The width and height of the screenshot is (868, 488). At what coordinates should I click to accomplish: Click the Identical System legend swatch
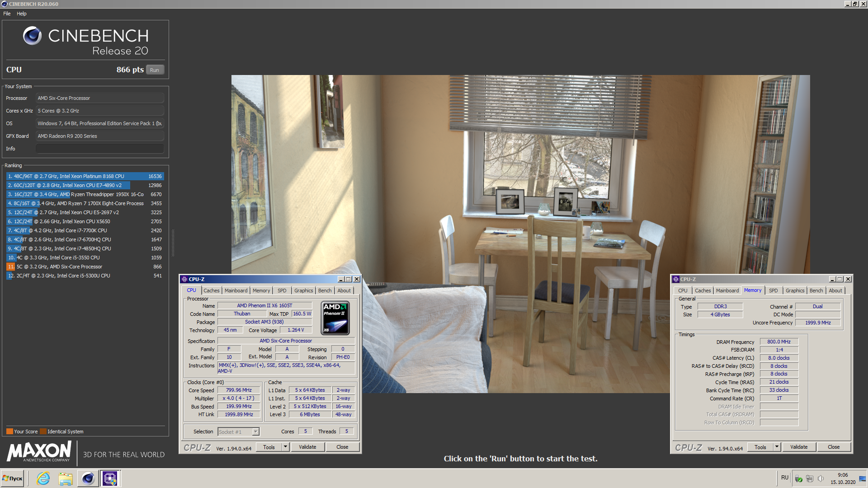click(43, 432)
